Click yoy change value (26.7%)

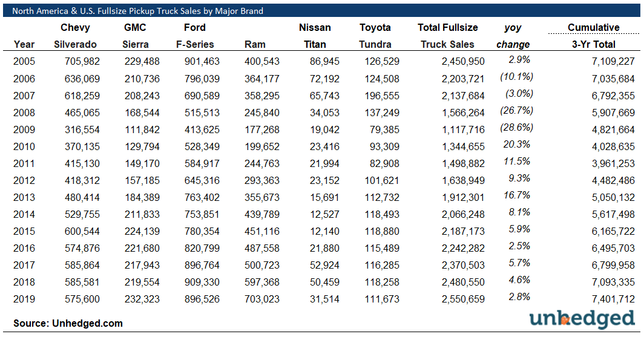[x=517, y=111]
